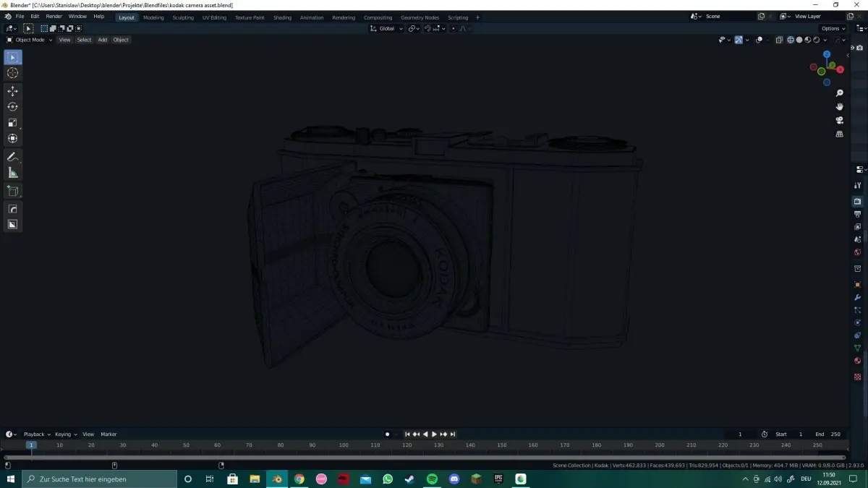Open Output properties tab (printer icon)
Viewport: 868px width, 488px height.
tap(858, 215)
